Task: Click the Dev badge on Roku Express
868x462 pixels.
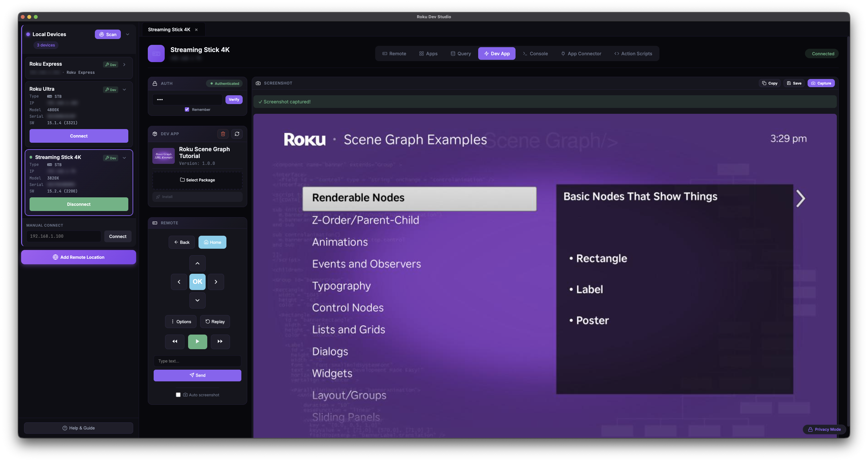Action: (110, 65)
